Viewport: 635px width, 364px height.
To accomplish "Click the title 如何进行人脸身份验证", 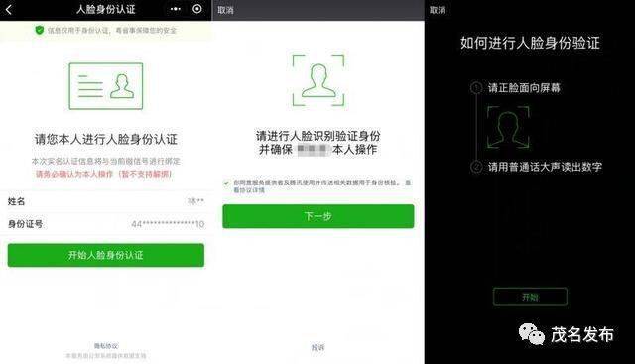I will pyautogui.click(x=530, y=43).
